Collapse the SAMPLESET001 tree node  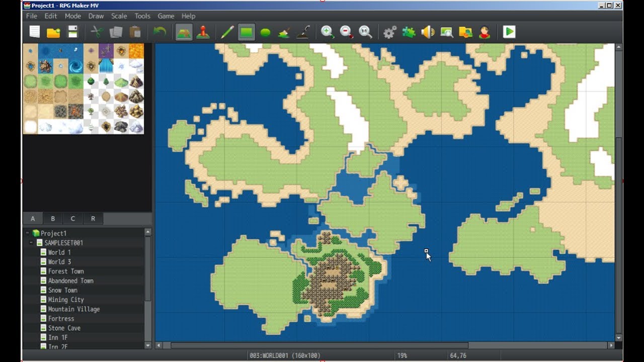[x=31, y=243]
